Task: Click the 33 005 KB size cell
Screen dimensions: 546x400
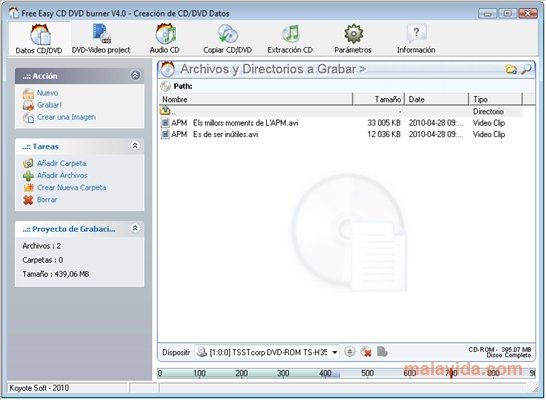Action: pos(384,123)
